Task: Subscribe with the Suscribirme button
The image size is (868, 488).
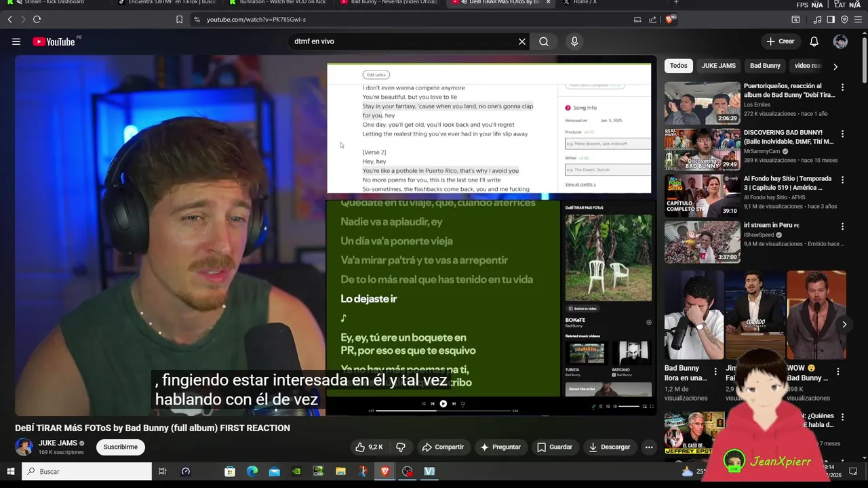Action: click(121, 447)
